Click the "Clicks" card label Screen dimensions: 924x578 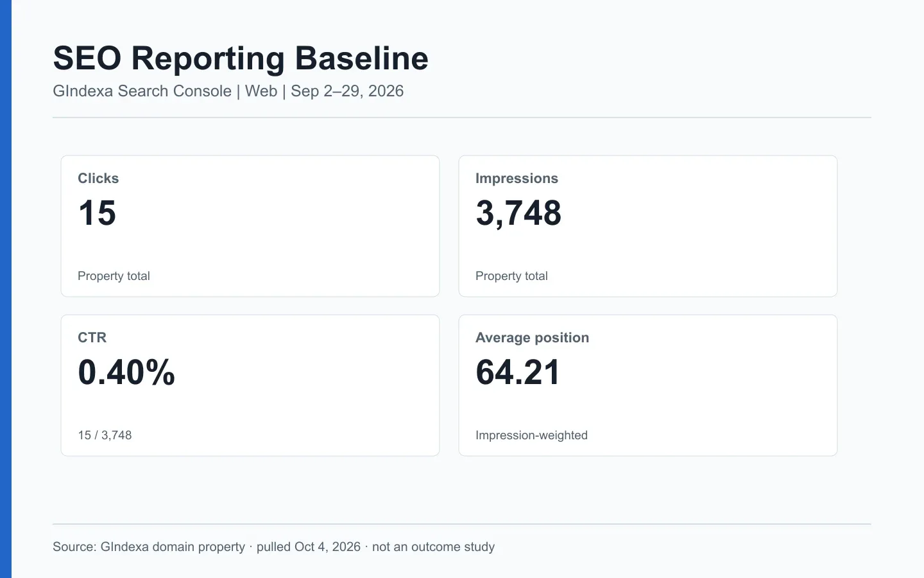[x=98, y=179]
